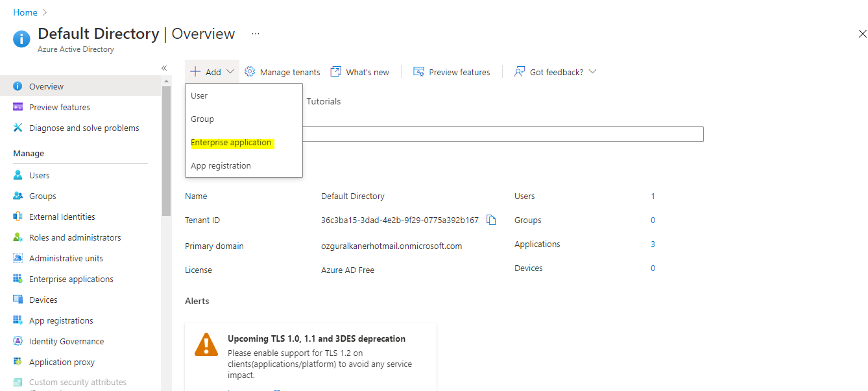Image resolution: width=868 pixels, height=391 pixels.
Task: Click the Diagnose and solve problems wrench icon
Action: point(18,128)
